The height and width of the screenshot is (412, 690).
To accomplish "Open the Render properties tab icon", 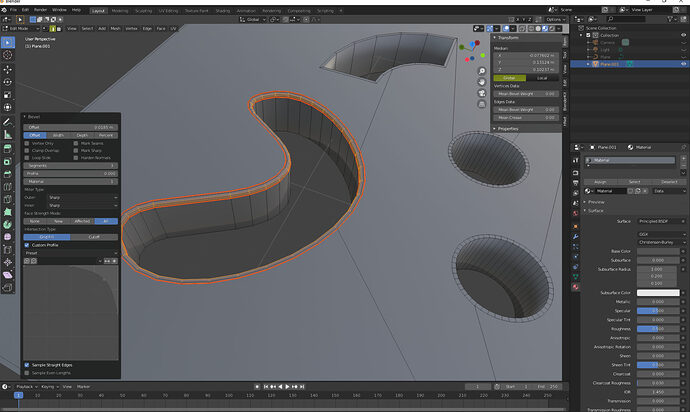I will click(x=575, y=173).
